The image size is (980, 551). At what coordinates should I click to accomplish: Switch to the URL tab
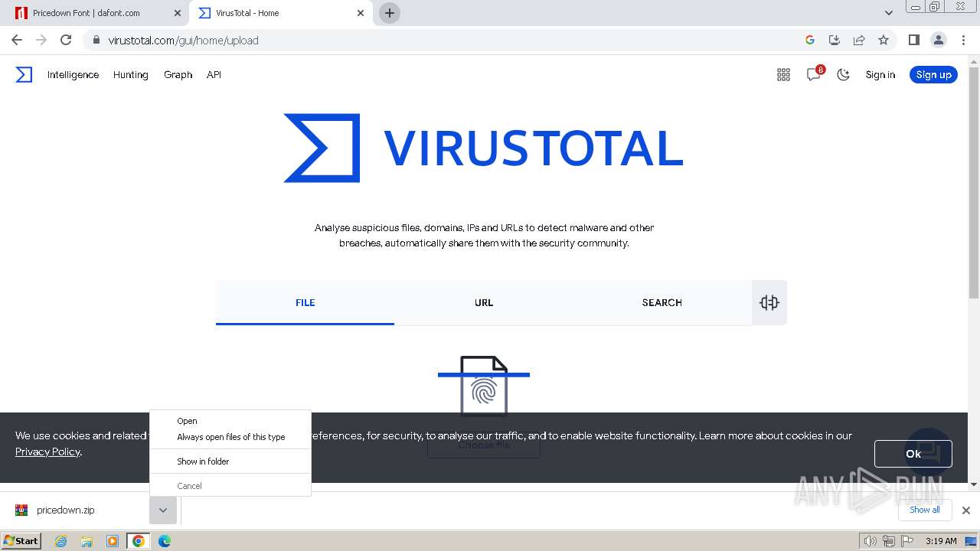click(483, 302)
